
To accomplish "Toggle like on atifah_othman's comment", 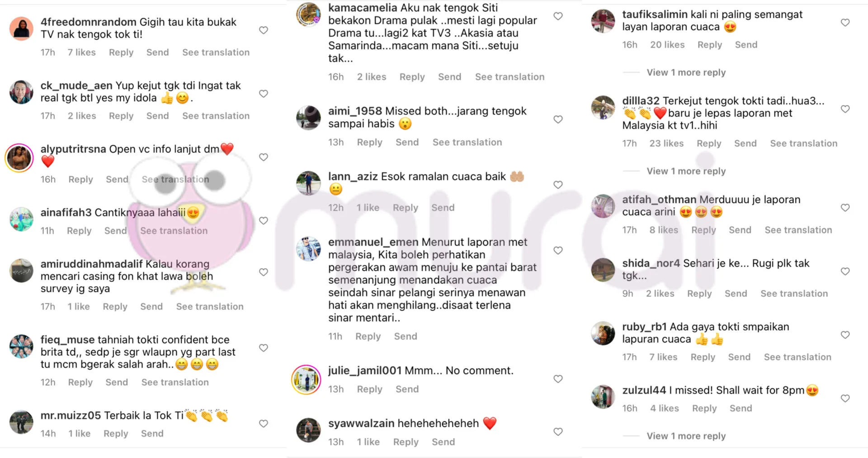I will 845,208.
